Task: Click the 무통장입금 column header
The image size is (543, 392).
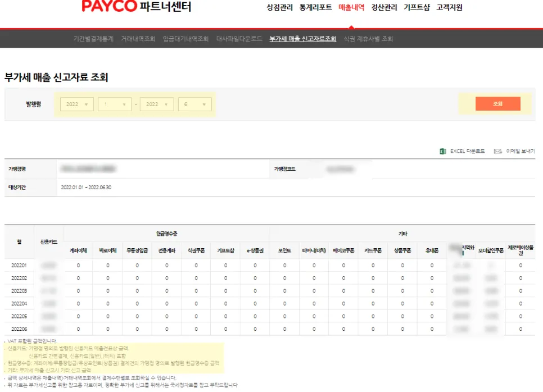Action: click(x=137, y=250)
